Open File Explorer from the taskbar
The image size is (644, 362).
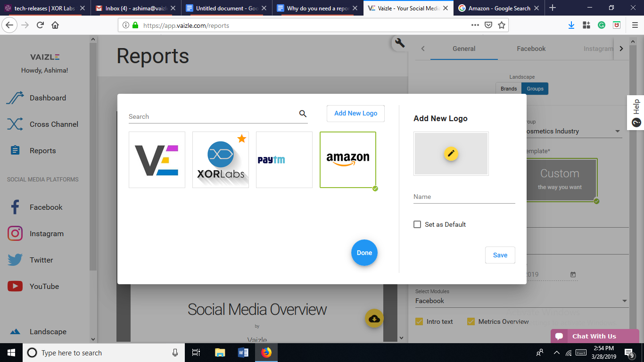pyautogui.click(x=220, y=353)
